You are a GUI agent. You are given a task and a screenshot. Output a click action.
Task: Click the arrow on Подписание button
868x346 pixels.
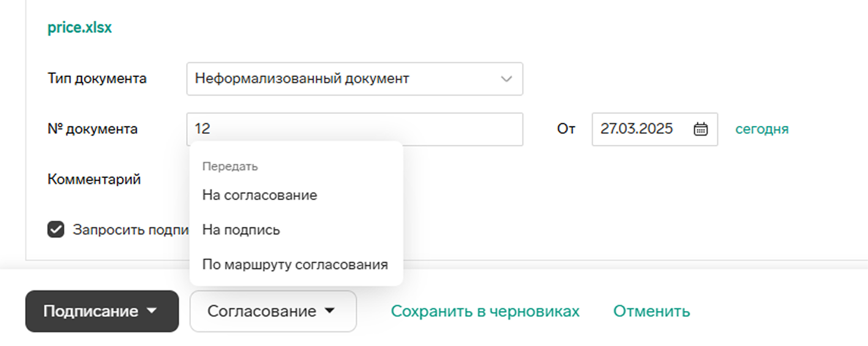(152, 311)
